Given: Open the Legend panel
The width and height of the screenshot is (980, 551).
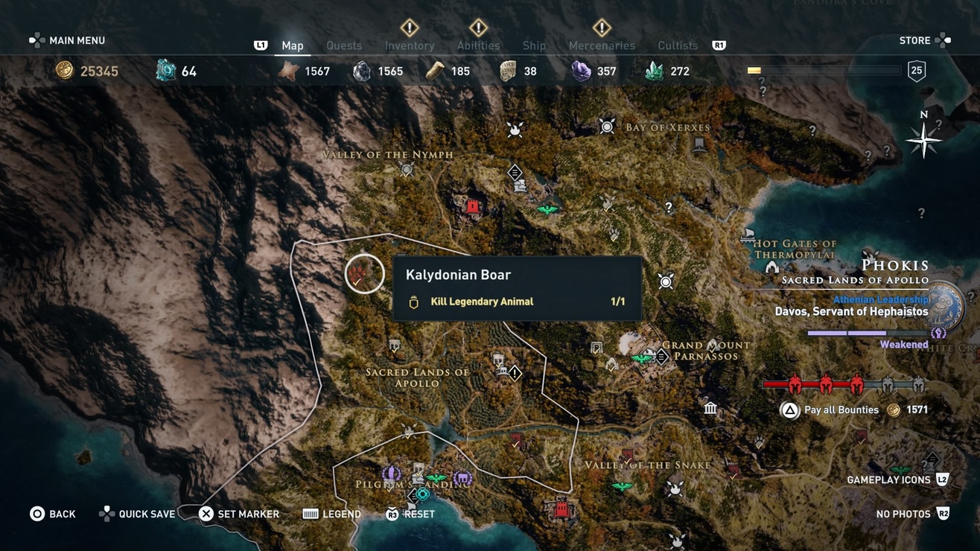Looking at the screenshot, I should click(332, 514).
